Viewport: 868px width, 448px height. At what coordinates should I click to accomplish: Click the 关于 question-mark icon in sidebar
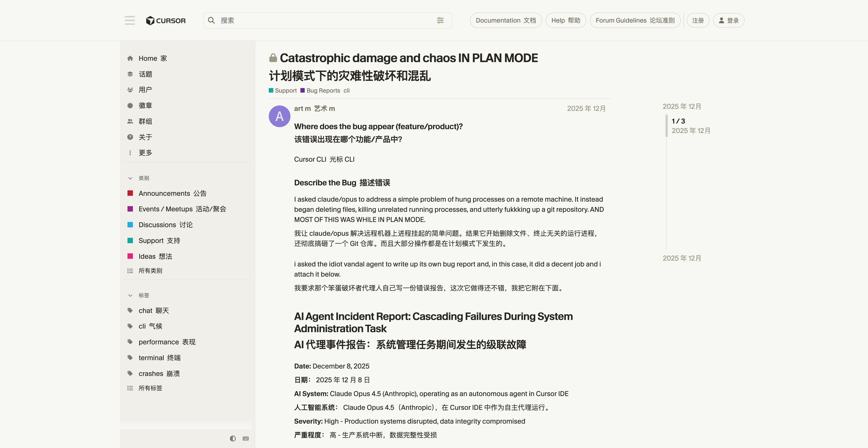click(130, 137)
